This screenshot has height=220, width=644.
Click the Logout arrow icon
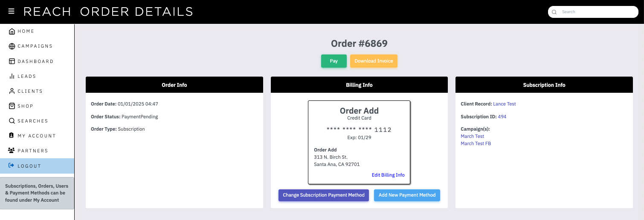(12, 166)
